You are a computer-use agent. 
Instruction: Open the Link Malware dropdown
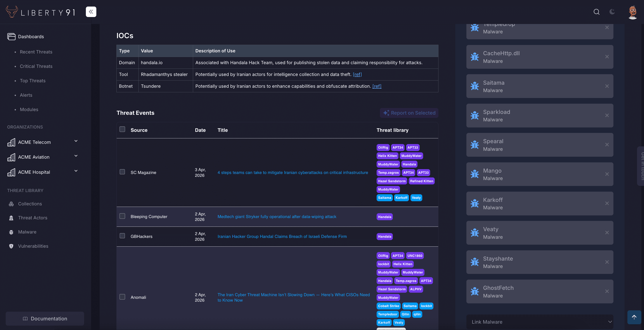(x=540, y=322)
